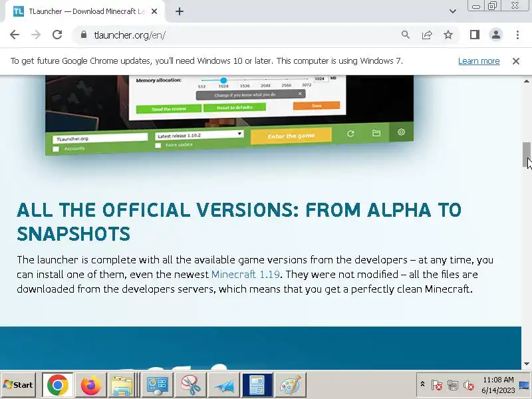Open the Calculator from the taskbar

tap(257, 385)
